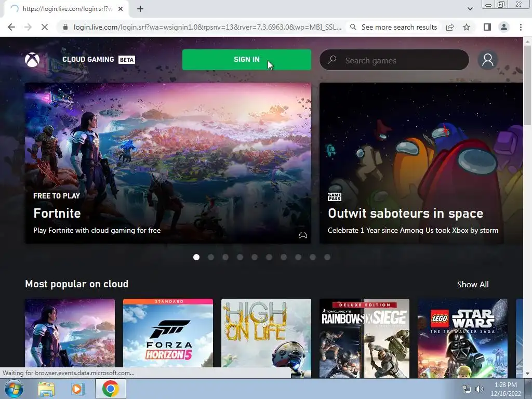Select the fifth carousel dot

click(x=255, y=257)
